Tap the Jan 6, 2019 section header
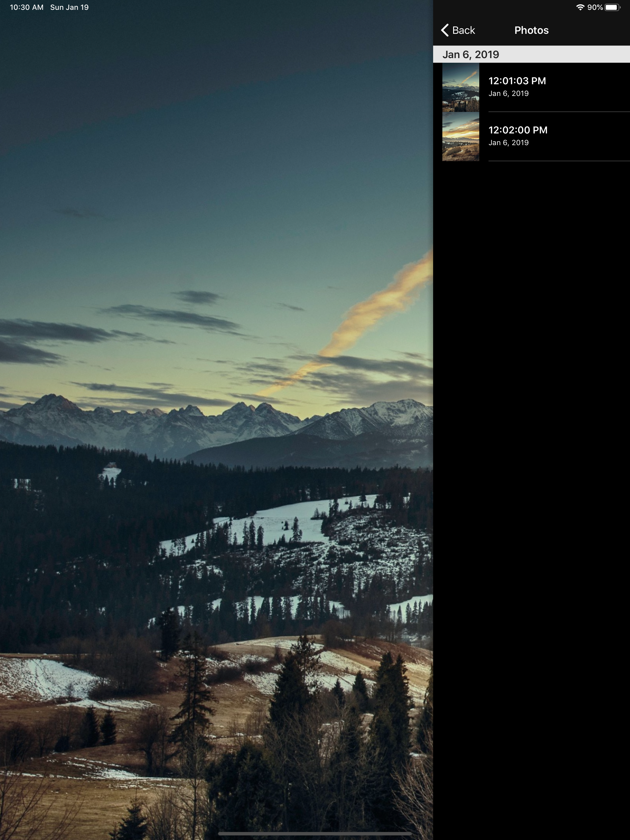630x840 pixels. (x=532, y=54)
